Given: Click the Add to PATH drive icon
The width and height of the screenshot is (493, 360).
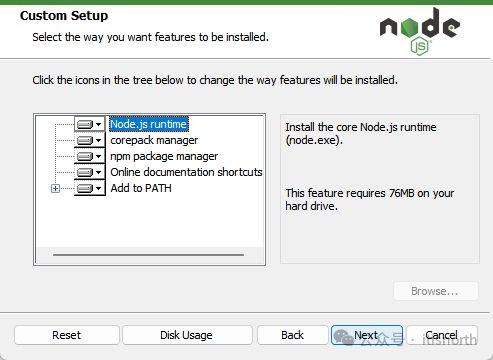Looking at the screenshot, I should coord(85,188).
